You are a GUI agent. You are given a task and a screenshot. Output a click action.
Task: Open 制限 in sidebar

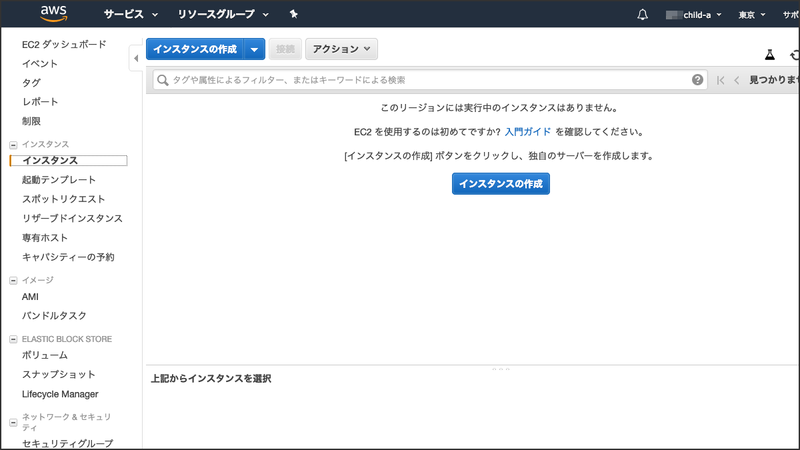tap(31, 121)
